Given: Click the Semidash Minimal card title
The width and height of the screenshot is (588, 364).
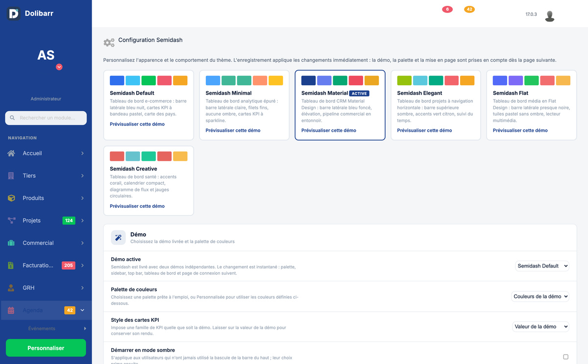Looking at the screenshot, I should pos(228,93).
